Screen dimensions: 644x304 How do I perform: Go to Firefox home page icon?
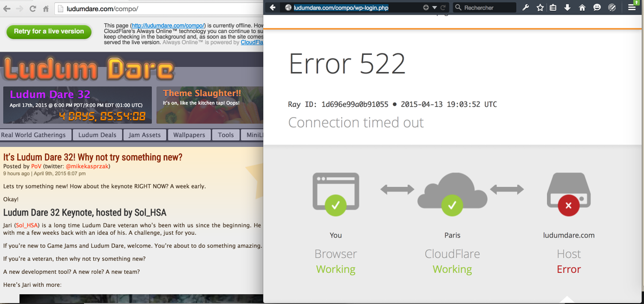pos(582,8)
